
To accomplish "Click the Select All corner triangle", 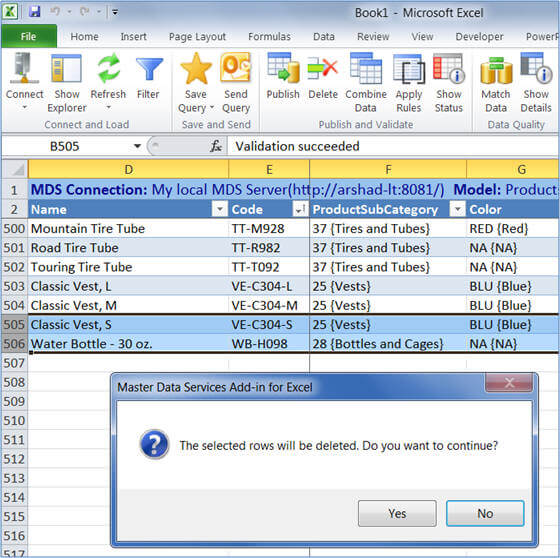I will (x=15, y=169).
